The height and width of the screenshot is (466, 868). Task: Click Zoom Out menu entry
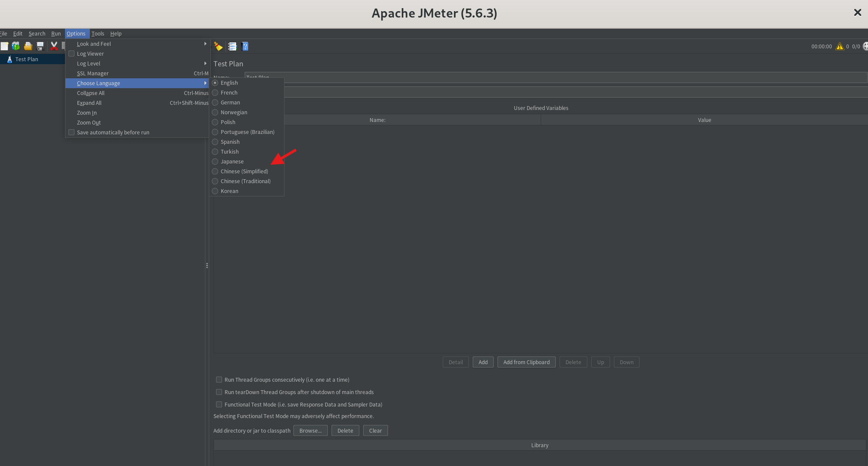point(137,123)
